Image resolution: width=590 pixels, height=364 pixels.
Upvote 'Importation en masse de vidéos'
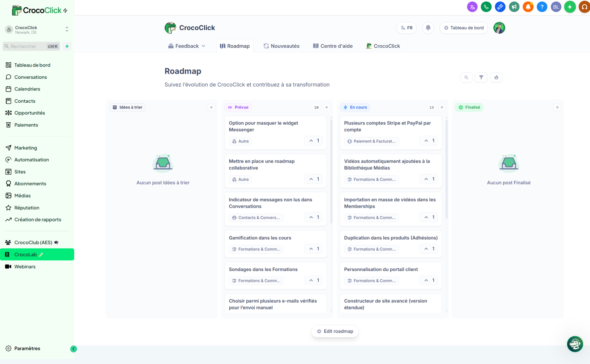click(429, 217)
